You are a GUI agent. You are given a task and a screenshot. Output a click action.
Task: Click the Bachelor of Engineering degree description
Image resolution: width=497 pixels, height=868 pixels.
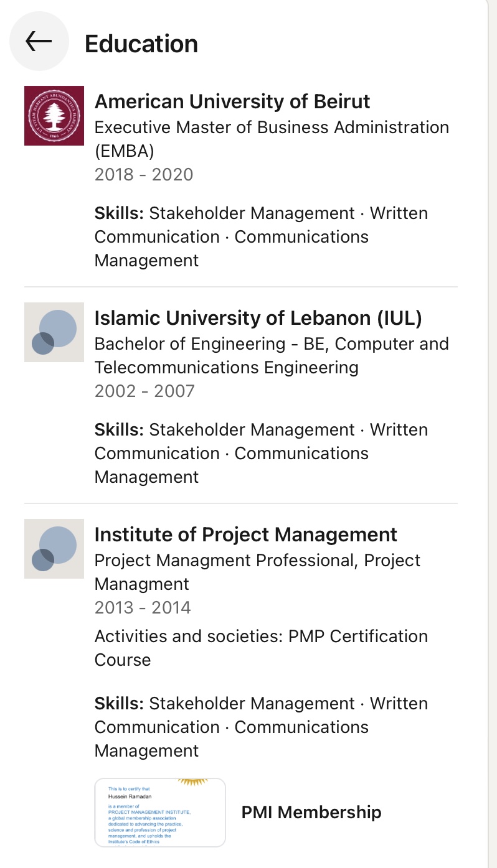pos(272,355)
